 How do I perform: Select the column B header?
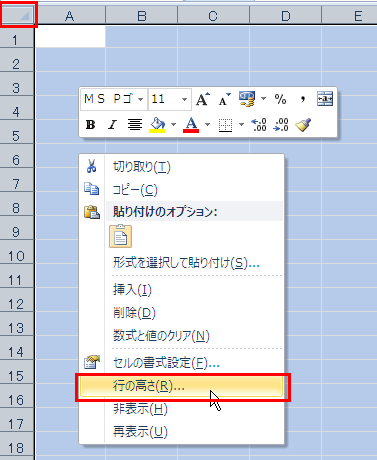point(142,16)
